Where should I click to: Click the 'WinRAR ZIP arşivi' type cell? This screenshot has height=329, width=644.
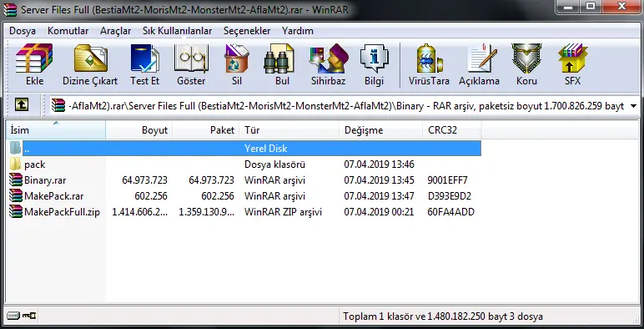coord(283,212)
